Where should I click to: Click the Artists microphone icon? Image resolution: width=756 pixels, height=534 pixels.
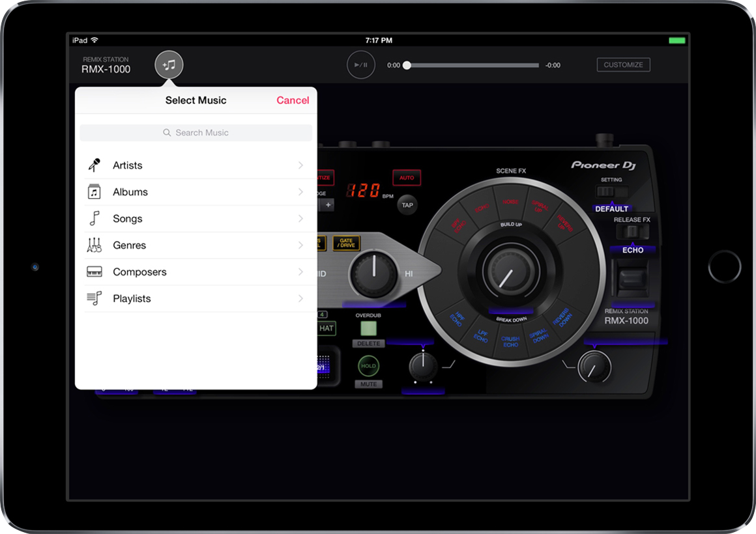(x=94, y=165)
